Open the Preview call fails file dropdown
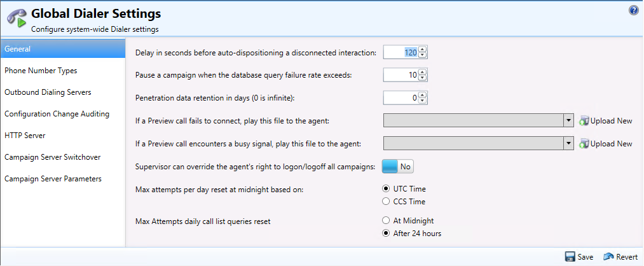Image resolution: width=644 pixels, height=266 pixels. [x=568, y=121]
